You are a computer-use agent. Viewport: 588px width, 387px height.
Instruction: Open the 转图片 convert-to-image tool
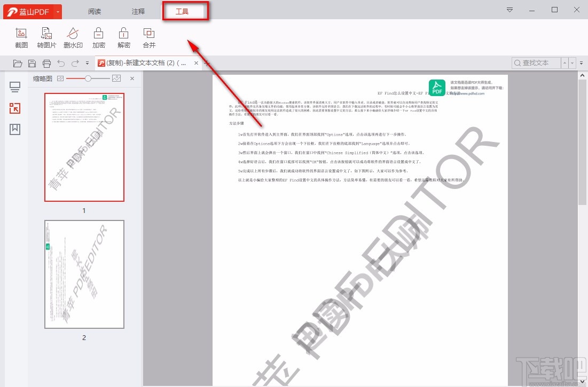click(x=46, y=37)
